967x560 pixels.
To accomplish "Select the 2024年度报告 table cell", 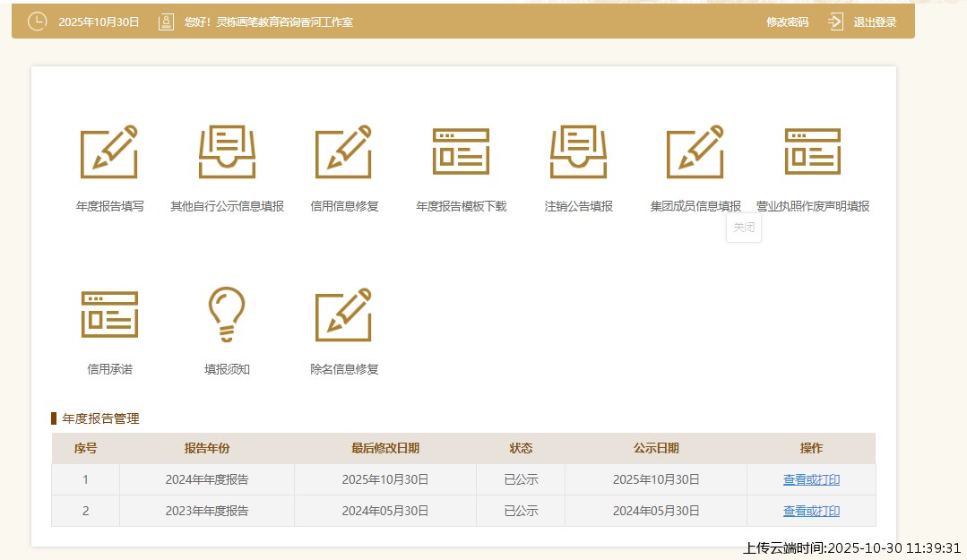I will point(206,479).
